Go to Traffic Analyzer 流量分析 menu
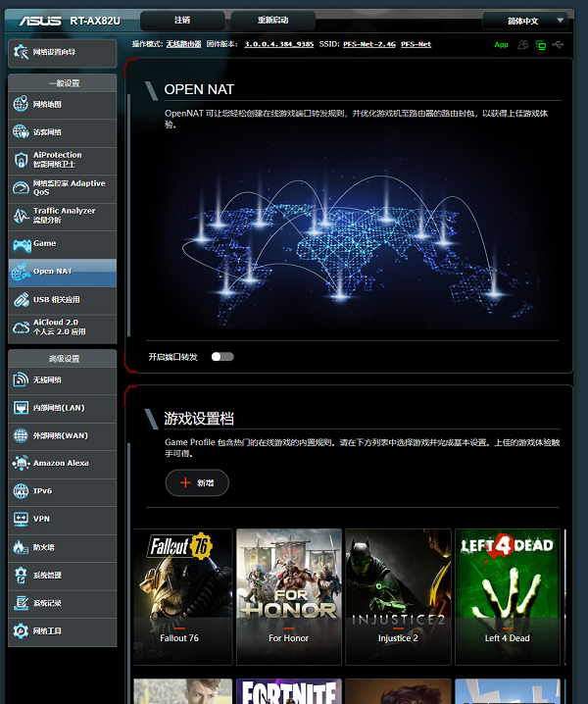The height and width of the screenshot is (704, 588). (63, 216)
